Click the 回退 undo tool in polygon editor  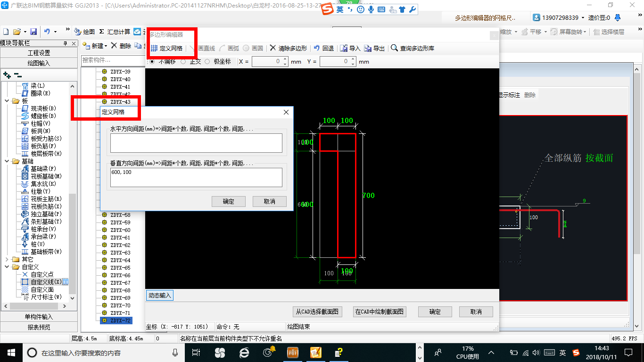pos(324,49)
